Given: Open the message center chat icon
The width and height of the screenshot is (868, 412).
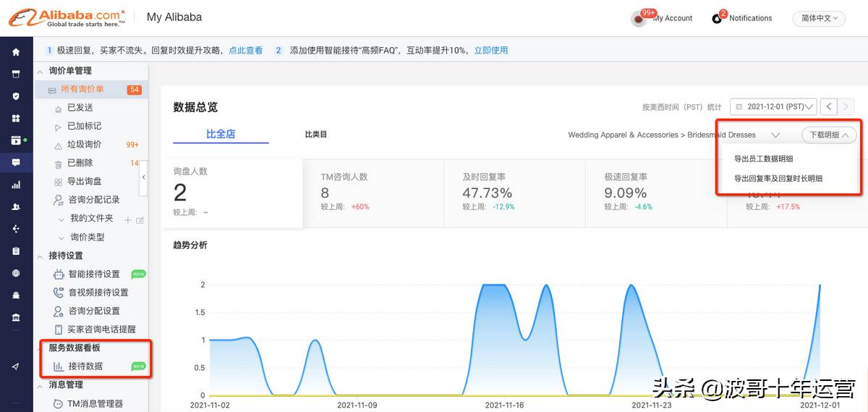Looking at the screenshot, I should (16, 162).
